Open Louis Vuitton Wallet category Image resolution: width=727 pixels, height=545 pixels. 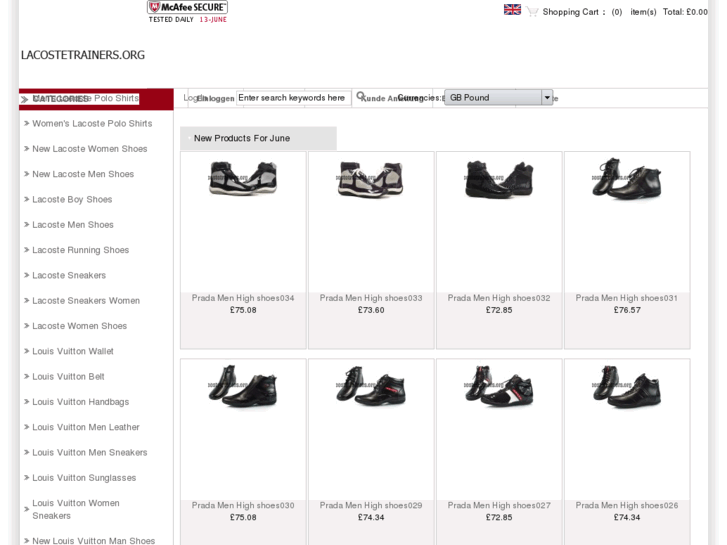coord(73,351)
